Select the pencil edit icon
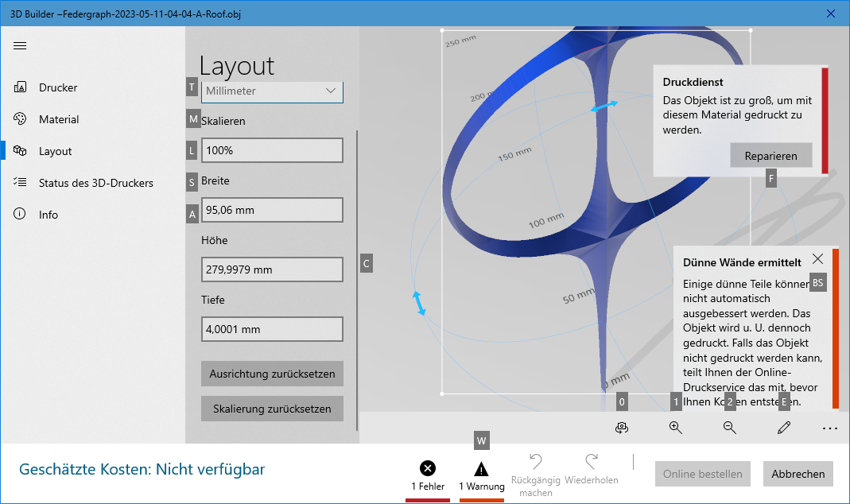The image size is (850, 504). (x=783, y=428)
